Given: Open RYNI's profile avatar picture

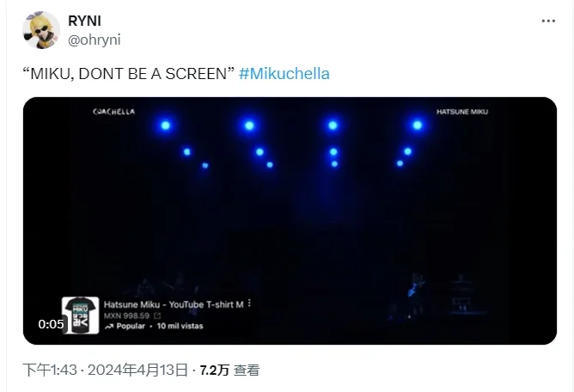Looking at the screenshot, I should [41, 30].
